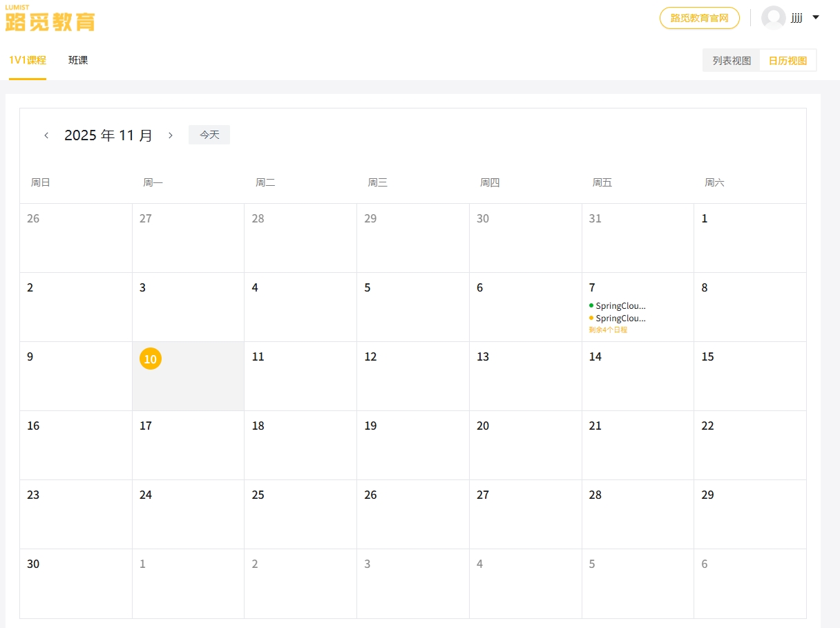
Task: Select the 班课 tab
Action: [x=78, y=60]
